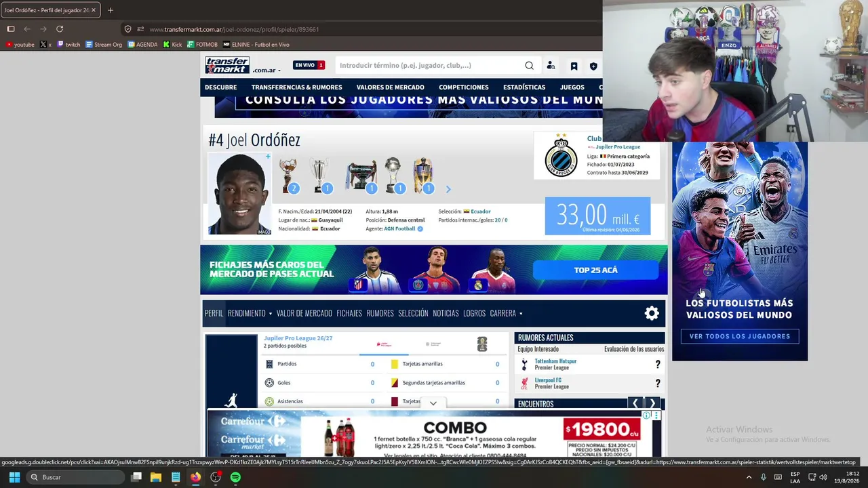Image resolution: width=868 pixels, height=488 pixels.
Task: Open the ESTADÍSTICAS menu
Action: click(x=524, y=87)
